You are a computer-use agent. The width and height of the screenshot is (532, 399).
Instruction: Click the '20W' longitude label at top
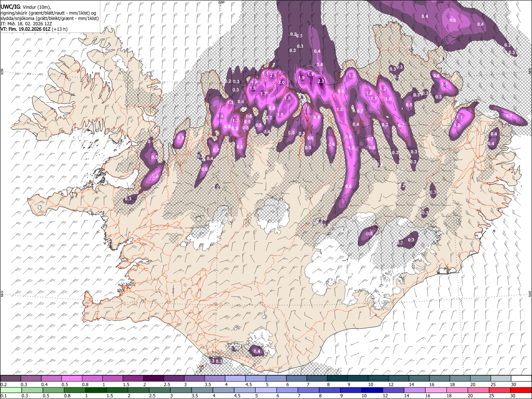[221, 2]
